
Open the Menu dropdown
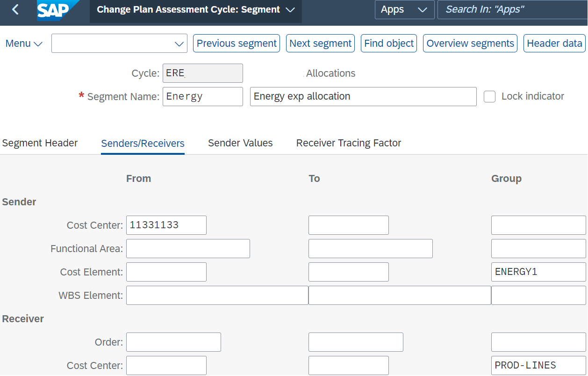24,43
